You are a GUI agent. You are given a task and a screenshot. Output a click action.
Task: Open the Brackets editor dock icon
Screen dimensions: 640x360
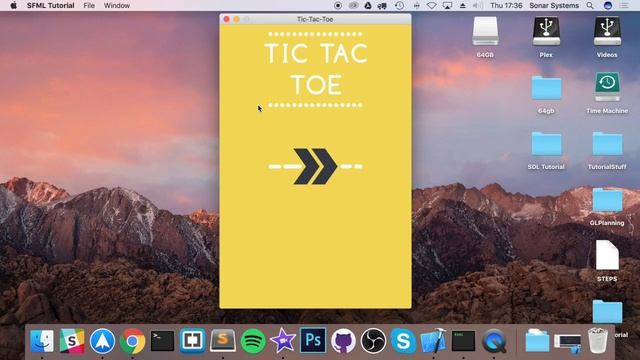click(x=193, y=341)
